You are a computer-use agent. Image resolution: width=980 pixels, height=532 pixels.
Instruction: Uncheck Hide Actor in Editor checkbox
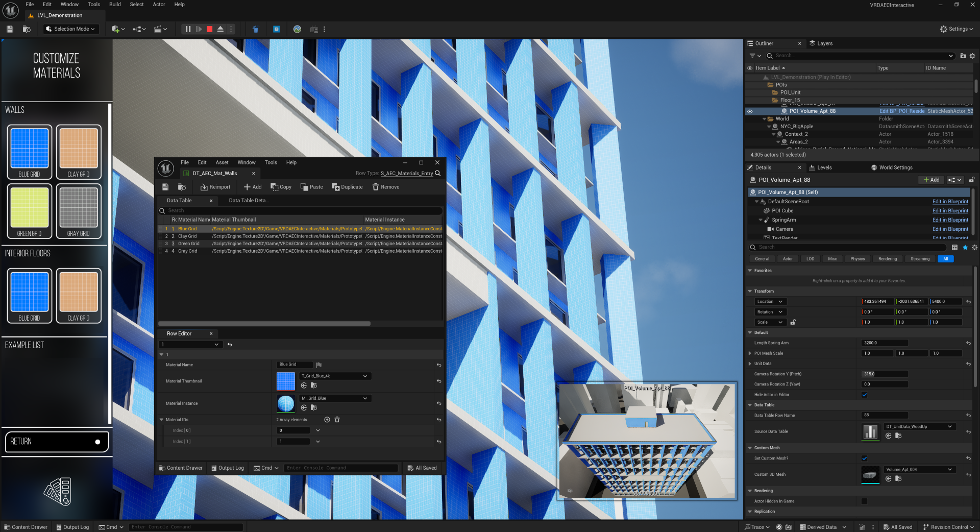pos(864,395)
